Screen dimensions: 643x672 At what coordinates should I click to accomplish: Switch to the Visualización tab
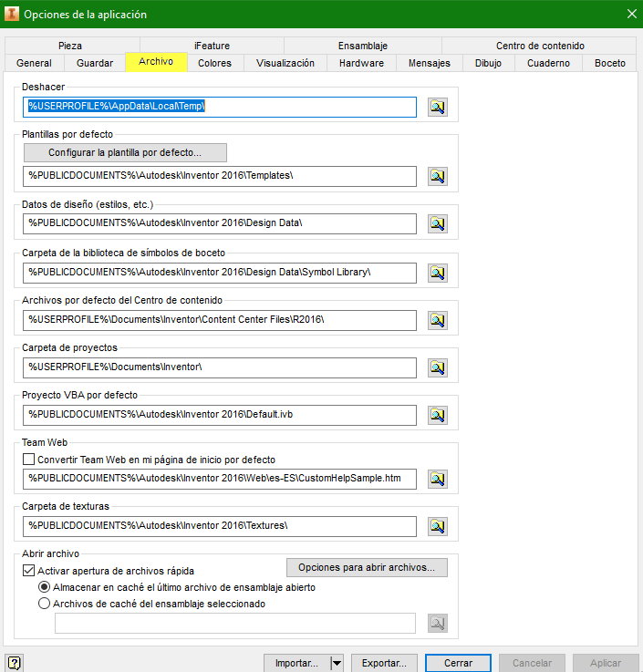coord(285,63)
